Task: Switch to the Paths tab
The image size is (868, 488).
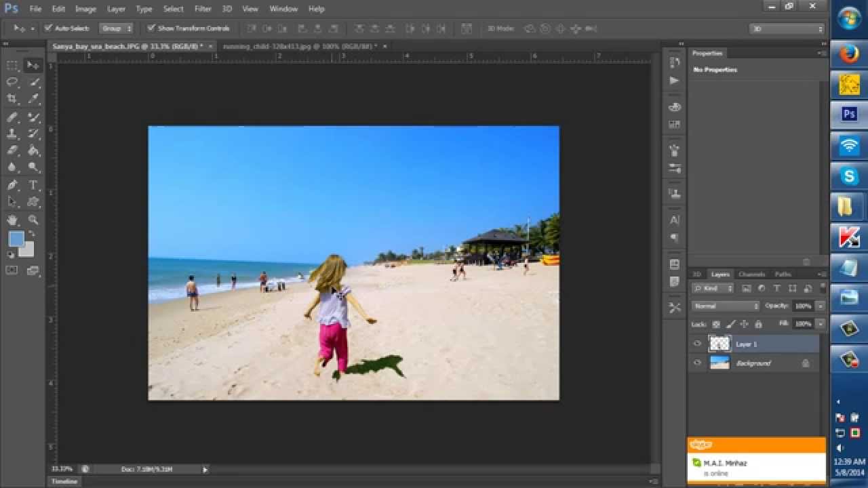Action: coord(783,274)
